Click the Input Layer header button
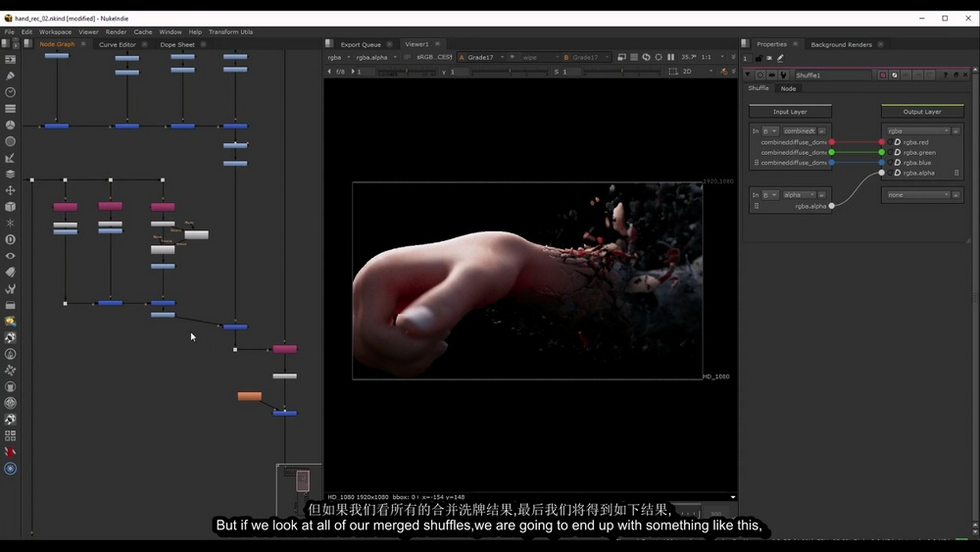 (790, 112)
